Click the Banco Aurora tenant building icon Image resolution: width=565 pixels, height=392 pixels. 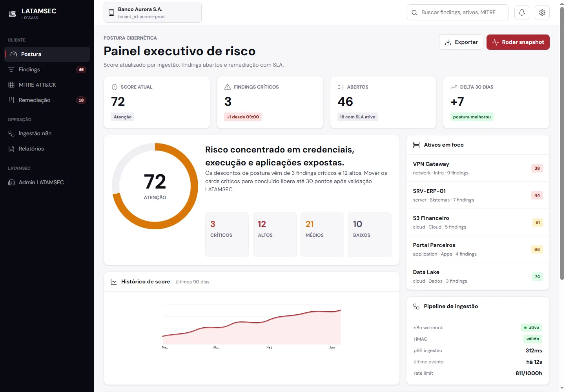pyautogui.click(x=111, y=13)
